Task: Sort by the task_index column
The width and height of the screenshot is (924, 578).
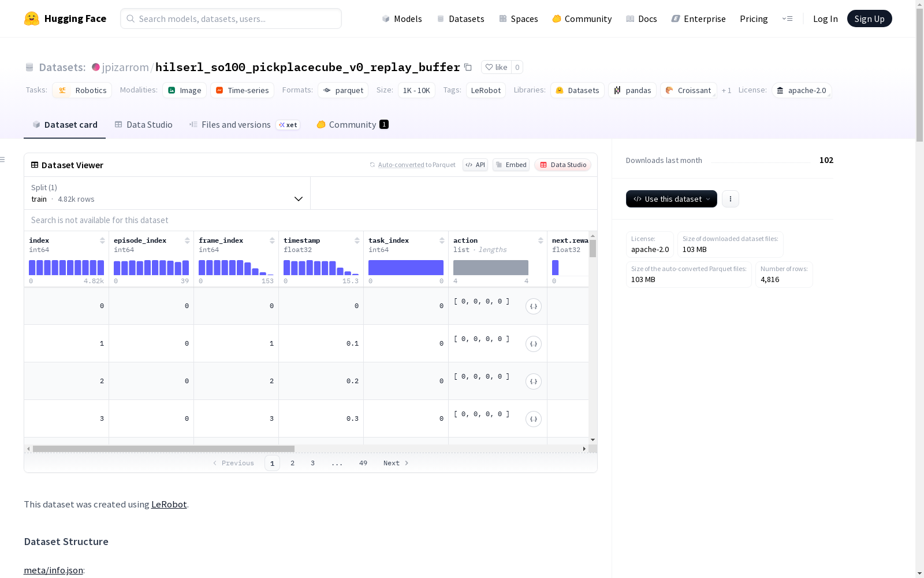Action: coord(442,240)
